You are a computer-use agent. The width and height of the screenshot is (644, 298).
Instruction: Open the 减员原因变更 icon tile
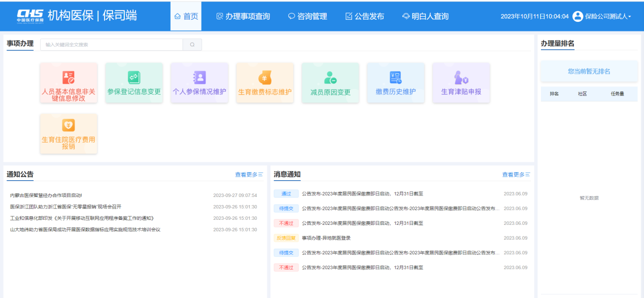(x=330, y=83)
